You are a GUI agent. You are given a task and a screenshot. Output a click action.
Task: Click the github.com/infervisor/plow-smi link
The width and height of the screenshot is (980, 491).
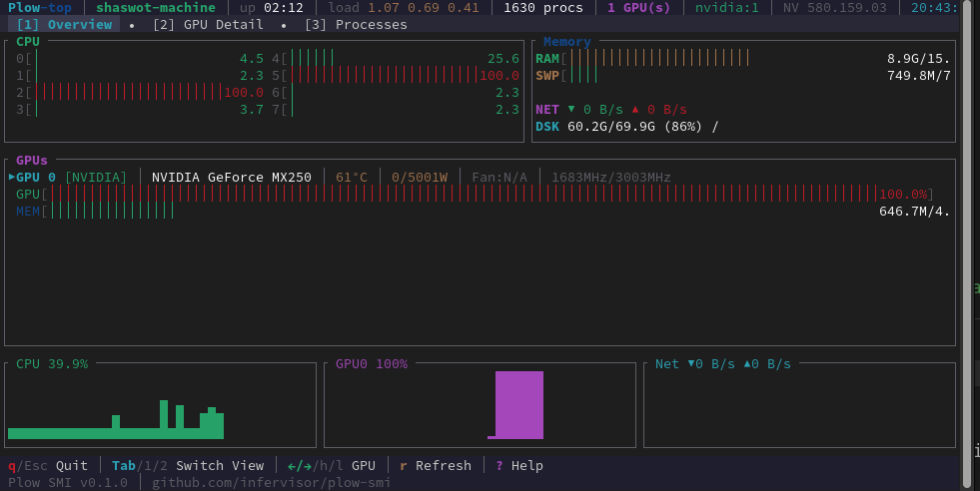pos(272,483)
